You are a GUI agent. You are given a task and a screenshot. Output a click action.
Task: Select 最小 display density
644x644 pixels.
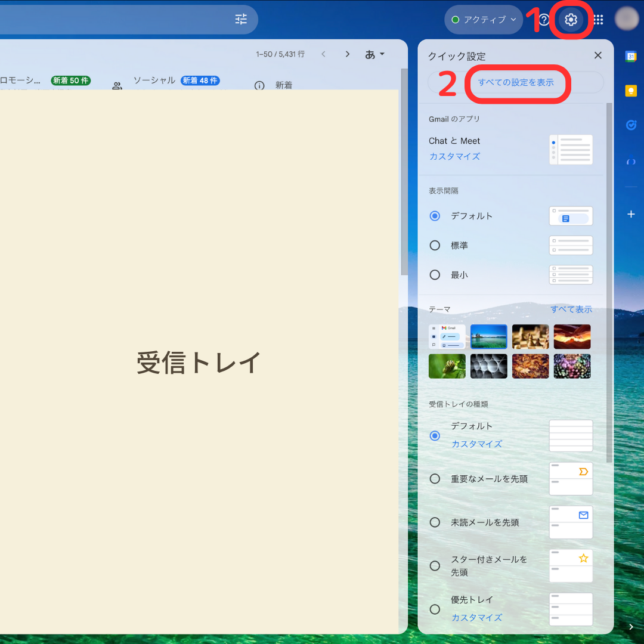pos(435,275)
